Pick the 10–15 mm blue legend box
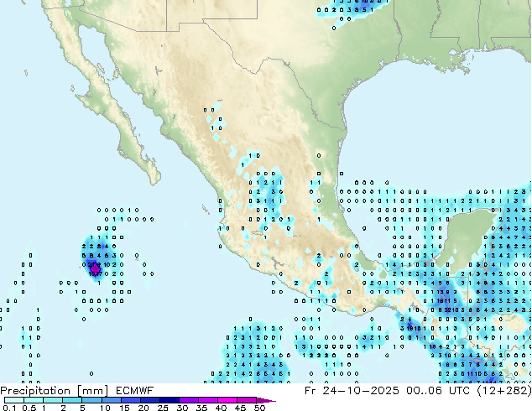532x411 pixels. point(112,400)
